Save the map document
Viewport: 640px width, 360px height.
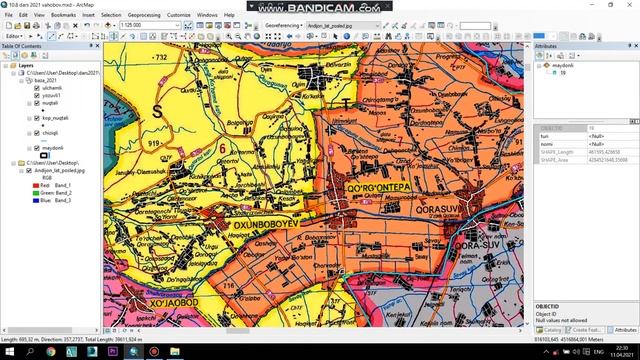tap(27, 25)
